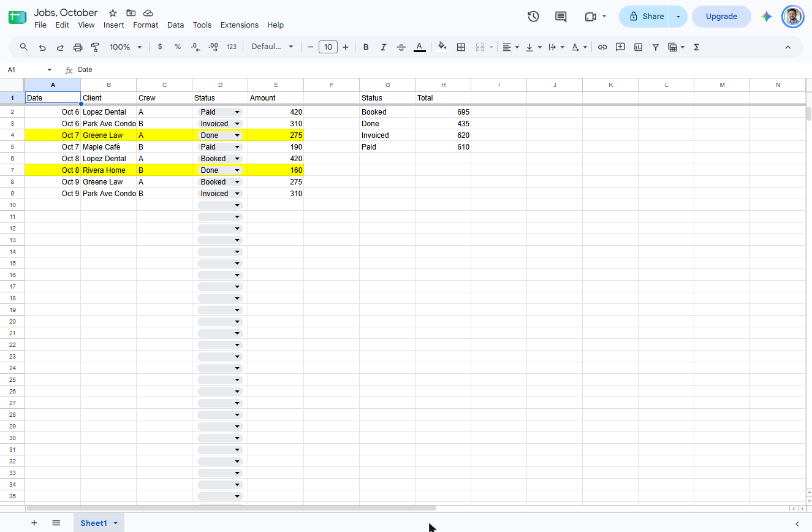Open zoom level 100% dropdown

point(126,47)
